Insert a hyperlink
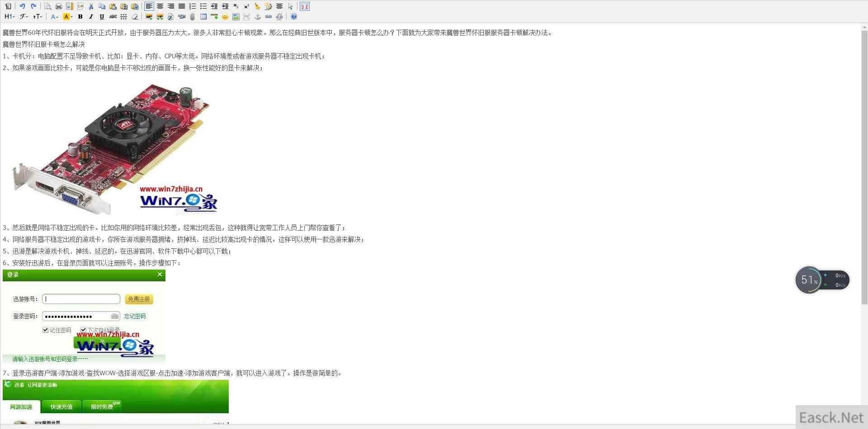 (269, 17)
